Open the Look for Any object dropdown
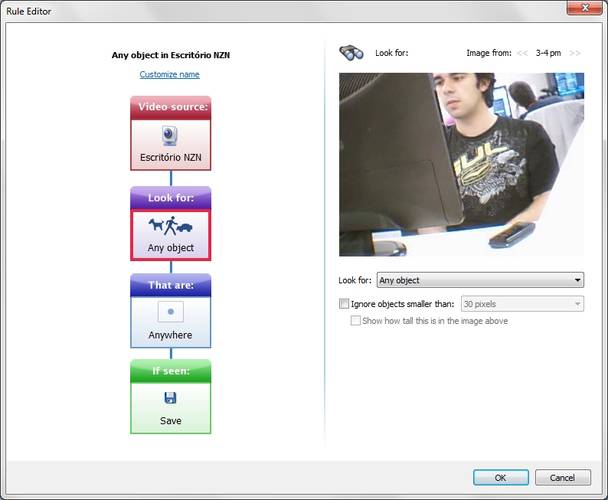The image size is (608, 500). coord(480,280)
